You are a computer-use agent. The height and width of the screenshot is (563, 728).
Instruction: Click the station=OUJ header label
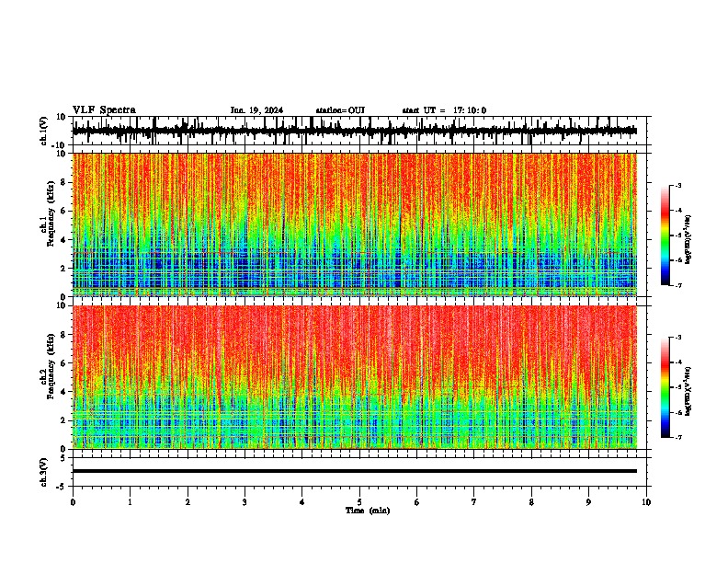click(x=340, y=110)
